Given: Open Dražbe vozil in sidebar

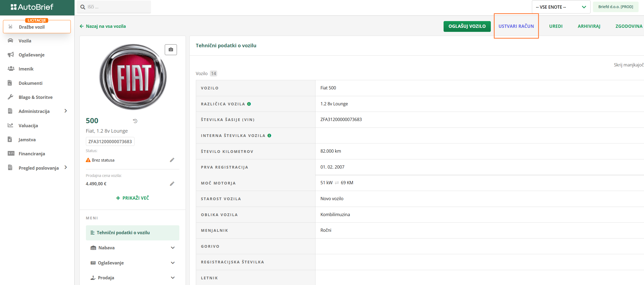Looking at the screenshot, I should point(37,27).
